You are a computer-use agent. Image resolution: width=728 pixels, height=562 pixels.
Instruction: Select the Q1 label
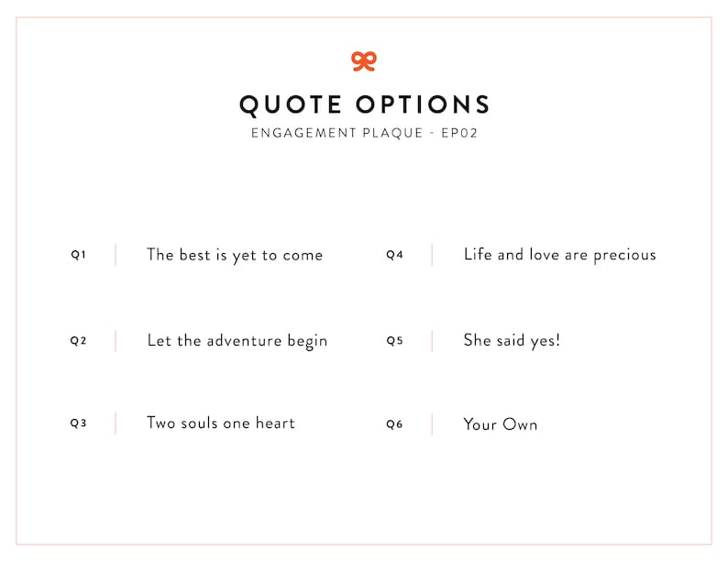78,255
